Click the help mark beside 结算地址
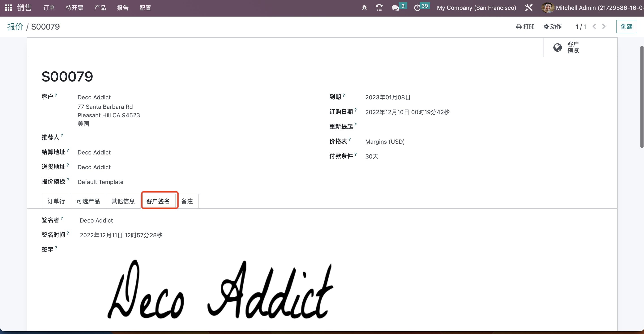Image resolution: width=644 pixels, height=334 pixels. tap(68, 150)
